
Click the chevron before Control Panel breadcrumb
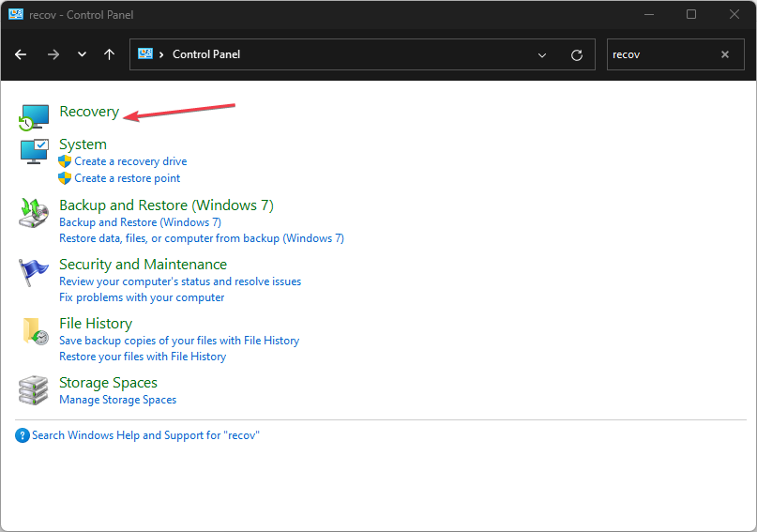click(x=161, y=54)
